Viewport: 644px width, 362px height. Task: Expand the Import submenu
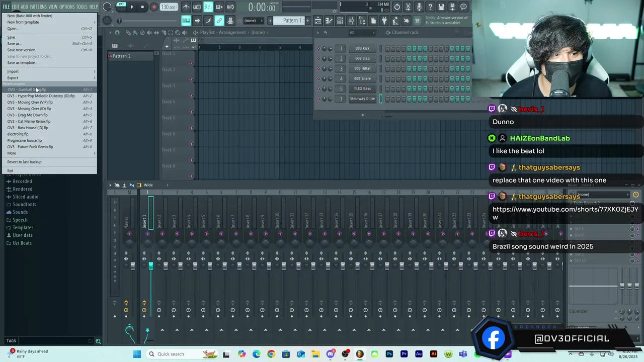(49, 71)
